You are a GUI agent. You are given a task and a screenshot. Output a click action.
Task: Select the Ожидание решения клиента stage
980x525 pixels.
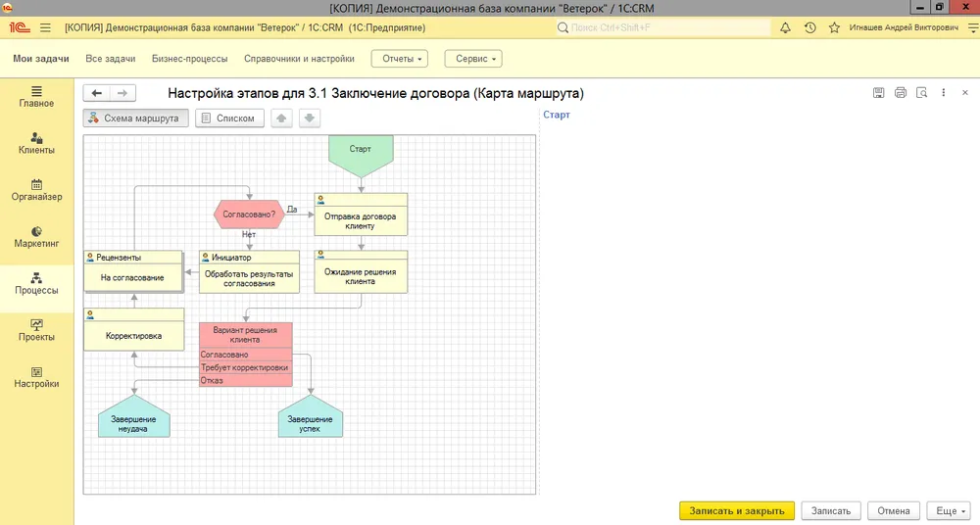point(361,272)
